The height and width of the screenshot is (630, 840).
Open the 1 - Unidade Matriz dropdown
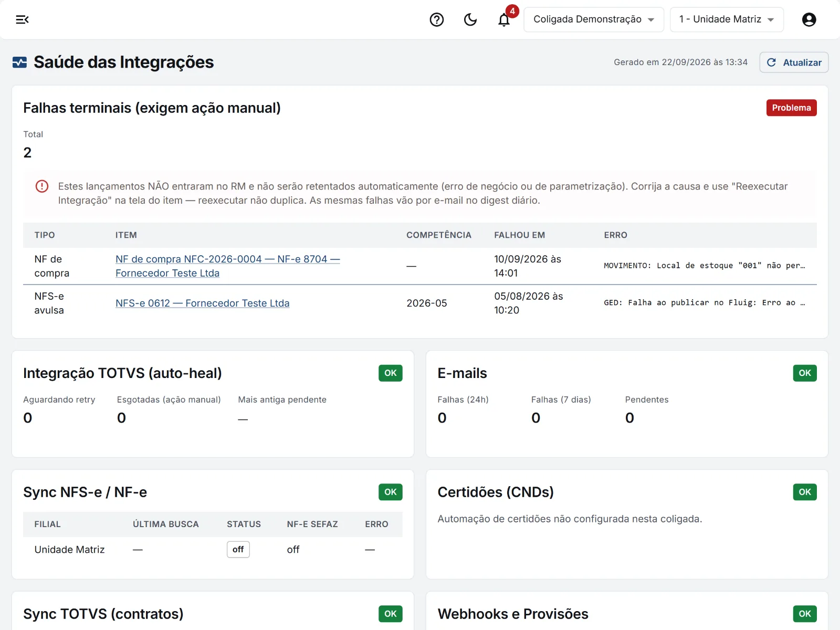pyautogui.click(x=727, y=19)
